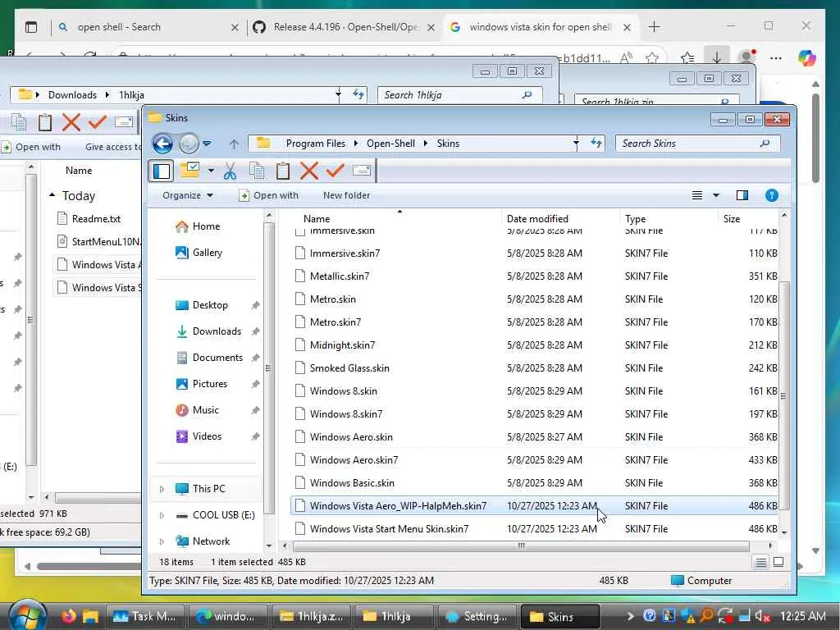Click the Copy icon in the Skins toolbar
The width and height of the screenshot is (840, 630).
[x=257, y=171]
